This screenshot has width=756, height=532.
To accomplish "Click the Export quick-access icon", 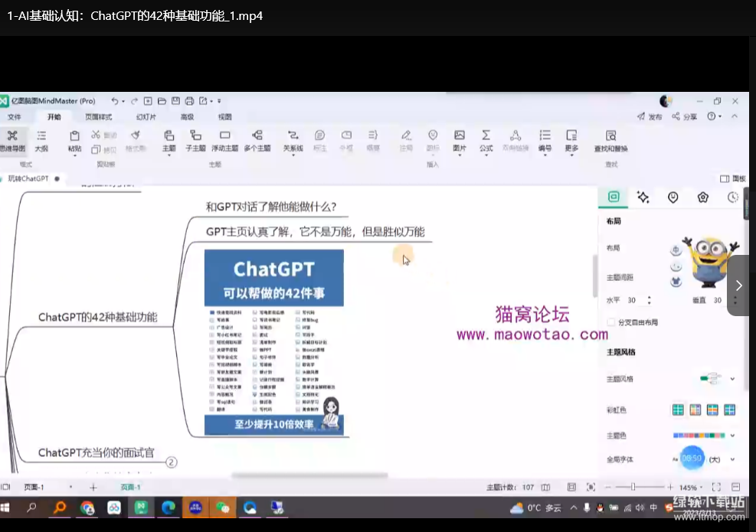I will coord(204,101).
